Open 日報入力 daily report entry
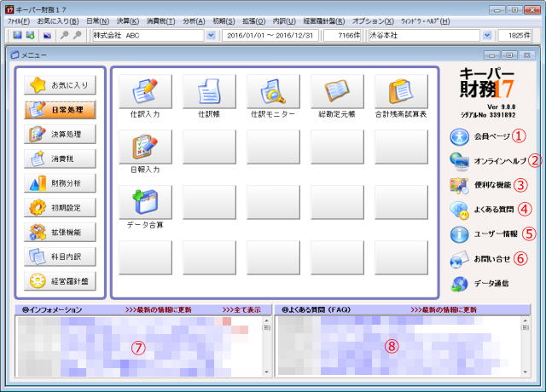 point(145,147)
